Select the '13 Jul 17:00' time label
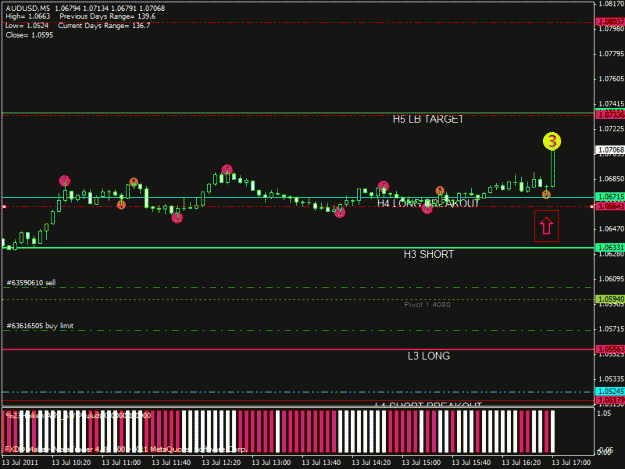Viewport: 625px width, 469px height. [571, 463]
